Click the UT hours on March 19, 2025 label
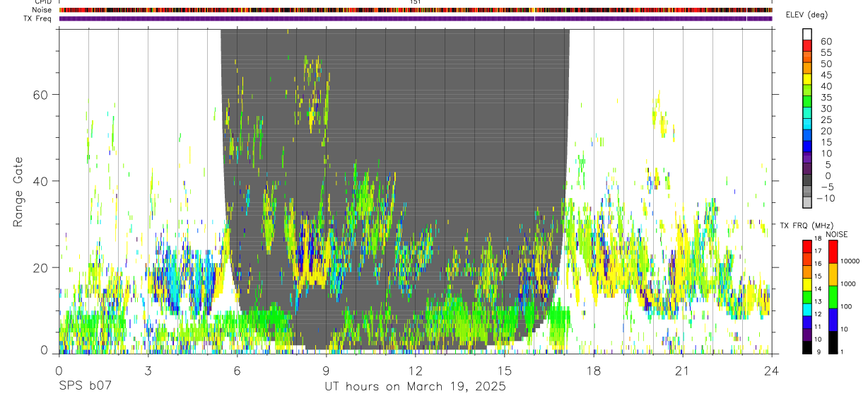The width and height of the screenshot is (868, 401). tap(415, 387)
